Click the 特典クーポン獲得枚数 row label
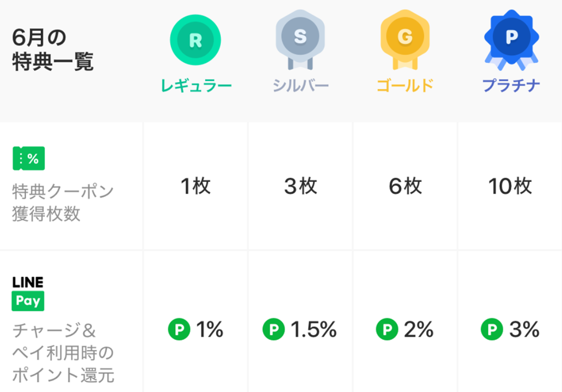 (x=63, y=202)
